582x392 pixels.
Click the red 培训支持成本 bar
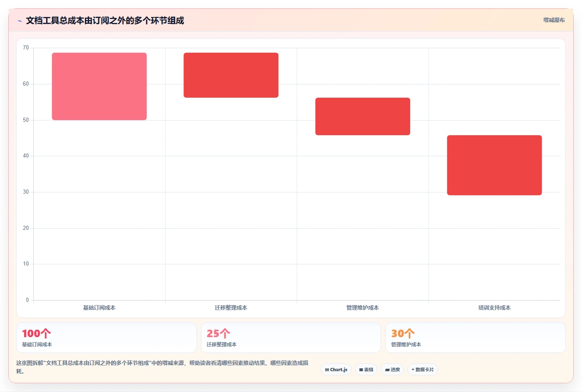point(494,165)
